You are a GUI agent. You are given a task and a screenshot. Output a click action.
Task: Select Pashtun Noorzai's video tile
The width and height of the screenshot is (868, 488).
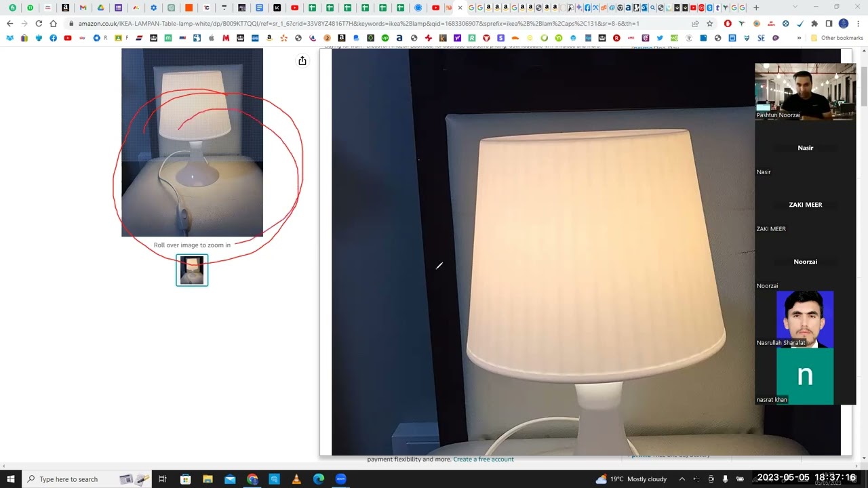(x=806, y=91)
